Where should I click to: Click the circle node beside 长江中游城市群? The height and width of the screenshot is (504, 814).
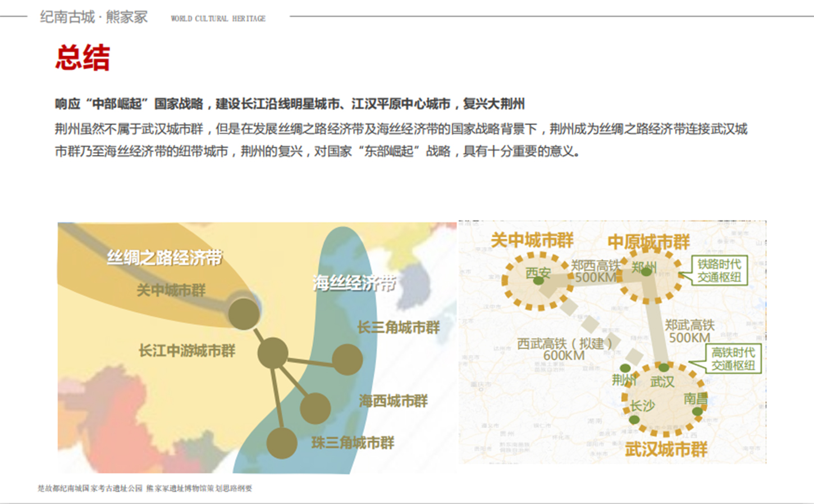[x=273, y=353]
